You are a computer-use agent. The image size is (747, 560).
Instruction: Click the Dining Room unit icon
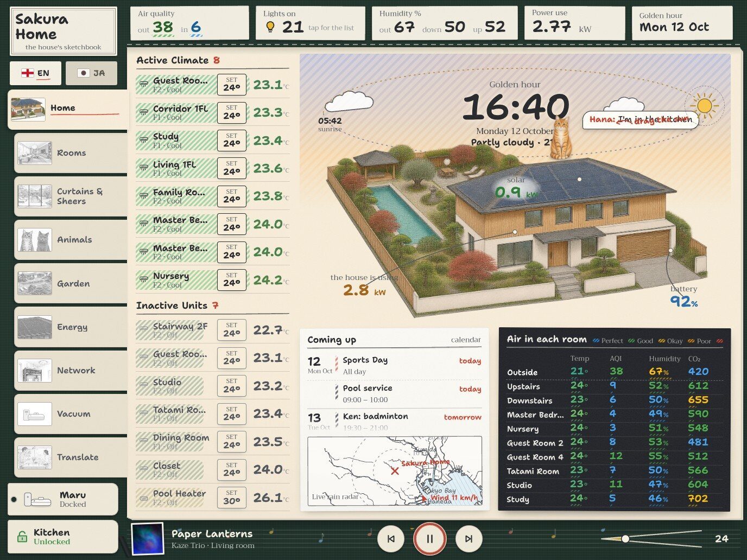click(x=144, y=442)
